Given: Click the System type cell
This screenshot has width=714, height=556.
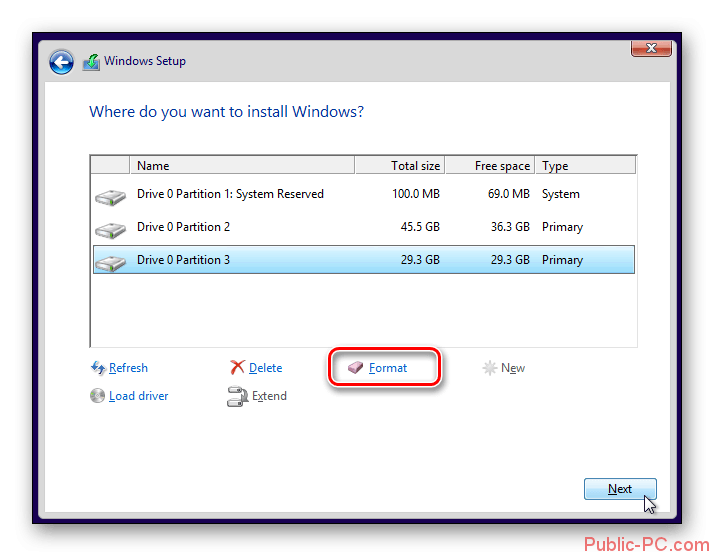Looking at the screenshot, I should pyautogui.click(x=561, y=194).
